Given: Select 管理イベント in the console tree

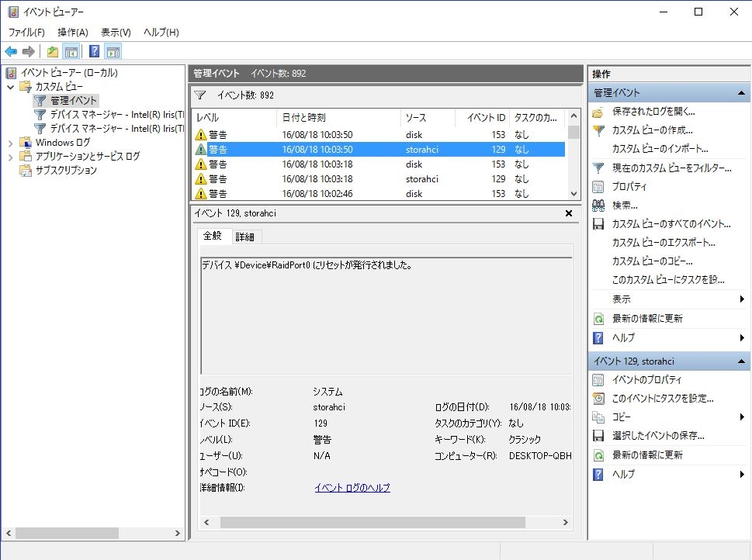Looking at the screenshot, I should pyautogui.click(x=74, y=101).
